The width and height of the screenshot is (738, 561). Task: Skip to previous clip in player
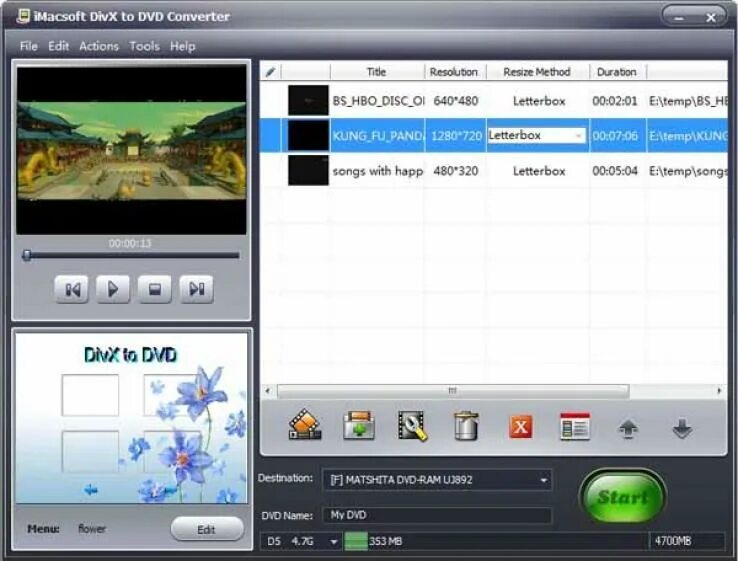coord(72,289)
